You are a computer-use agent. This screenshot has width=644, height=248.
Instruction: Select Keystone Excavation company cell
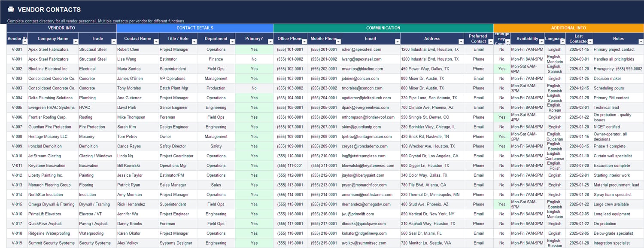click(53, 165)
